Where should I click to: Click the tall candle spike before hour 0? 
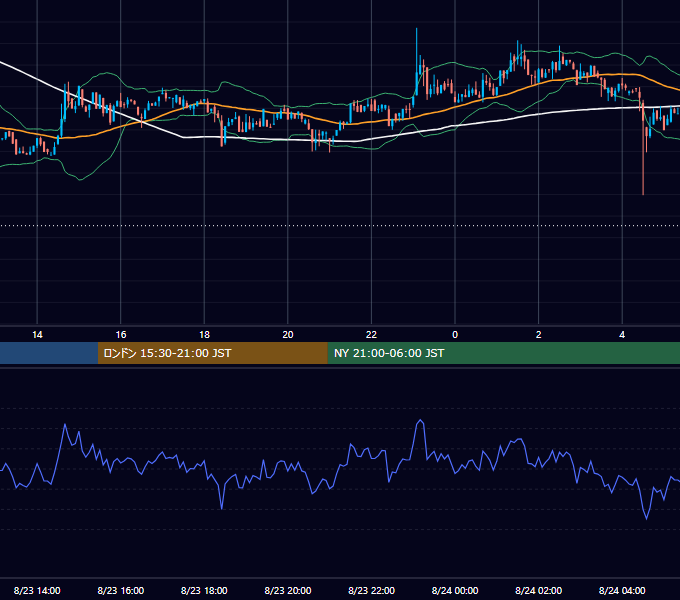click(x=416, y=61)
